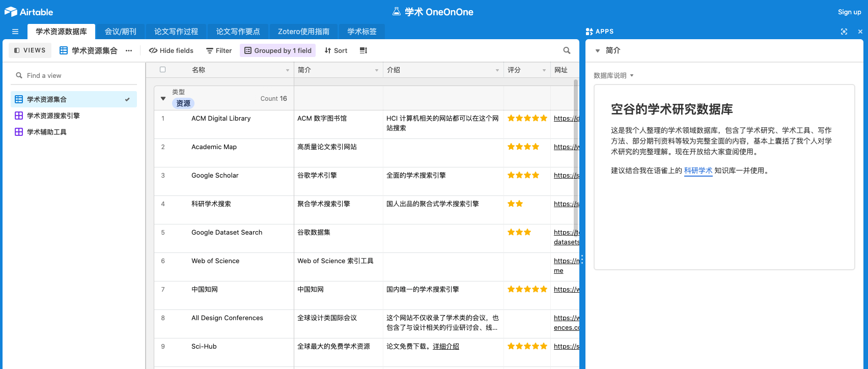Toggle the VIEWS sidebar button
This screenshot has width=868, height=369.
pyautogui.click(x=30, y=50)
